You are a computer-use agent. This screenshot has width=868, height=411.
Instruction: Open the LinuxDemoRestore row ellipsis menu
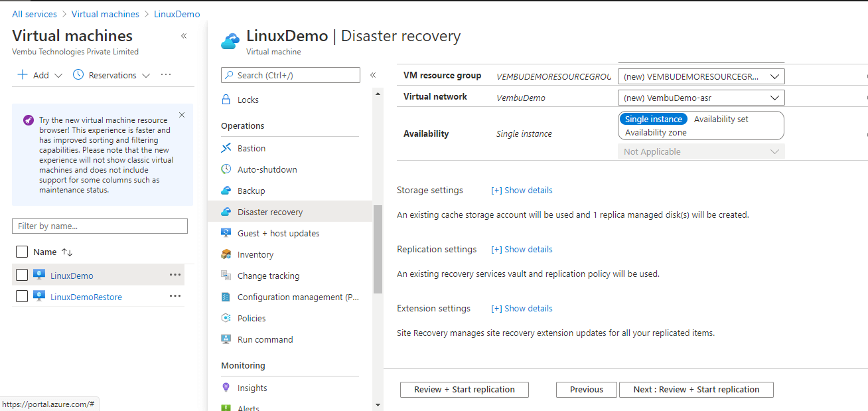175,296
